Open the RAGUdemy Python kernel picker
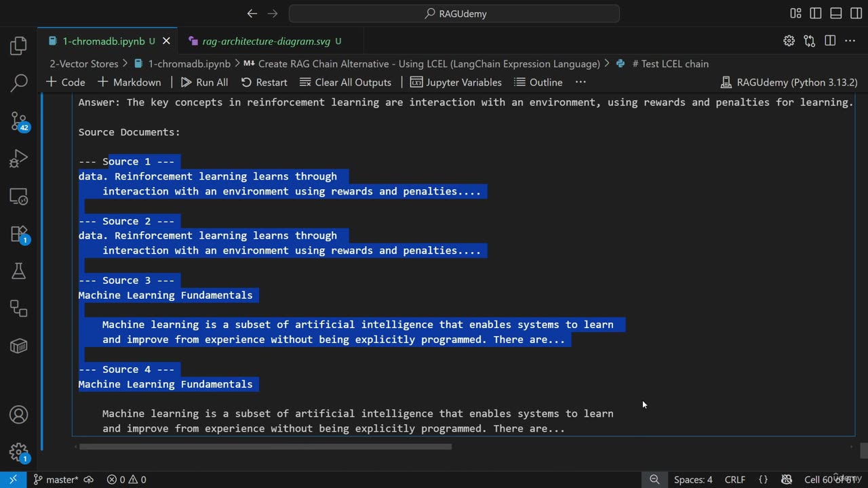The height and width of the screenshot is (488, 868). (x=789, y=82)
